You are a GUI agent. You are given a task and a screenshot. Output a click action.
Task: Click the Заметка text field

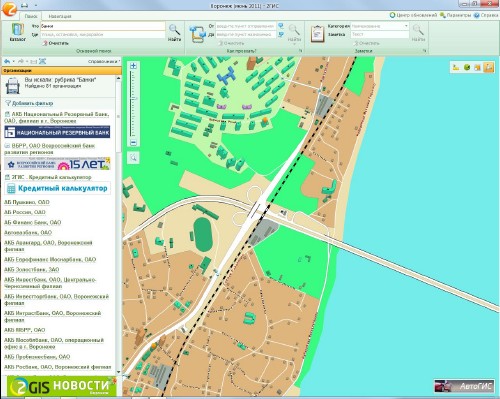pos(380,34)
